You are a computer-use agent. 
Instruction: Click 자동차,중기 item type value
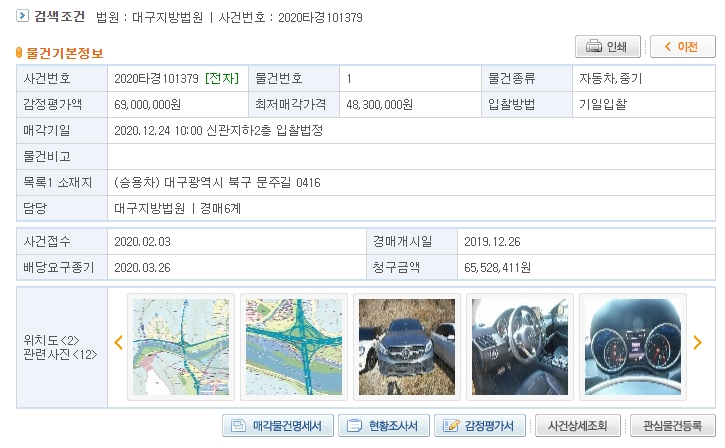point(611,79)
